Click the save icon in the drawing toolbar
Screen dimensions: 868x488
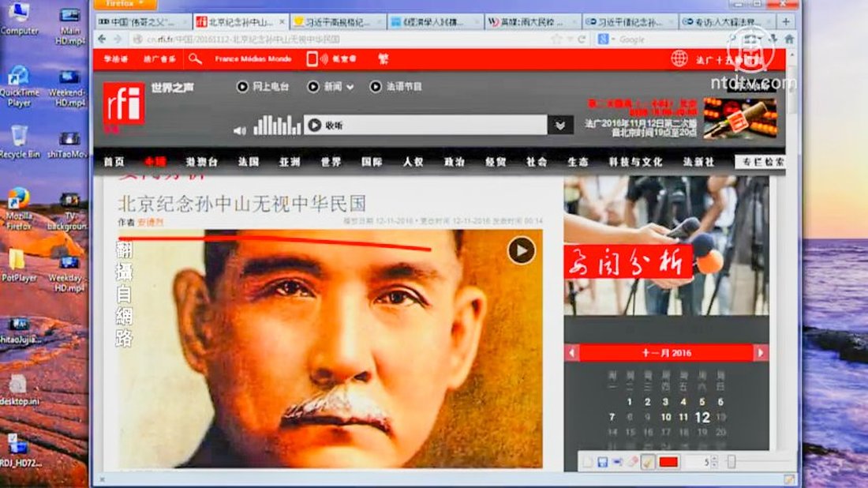tap(602, 462)
